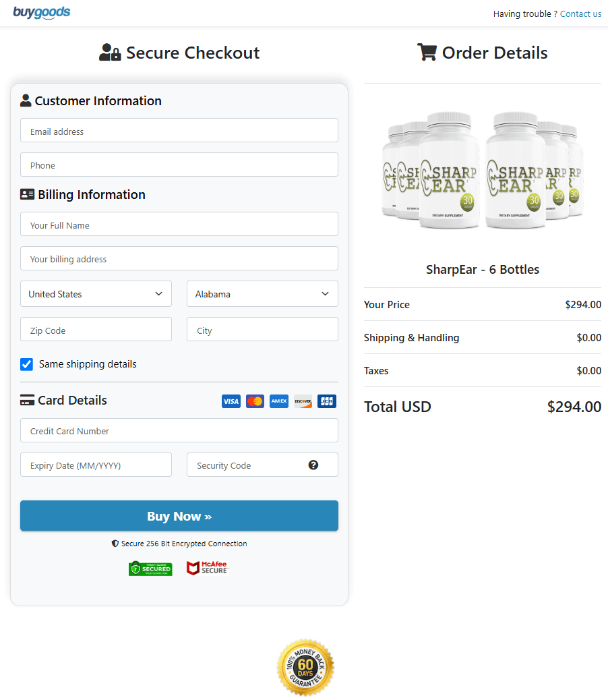Click the SharpEar bottles product image
Image resolution: width=608 pixels, height=700 pixels.
pyautogui.click(x=482, y=172)
